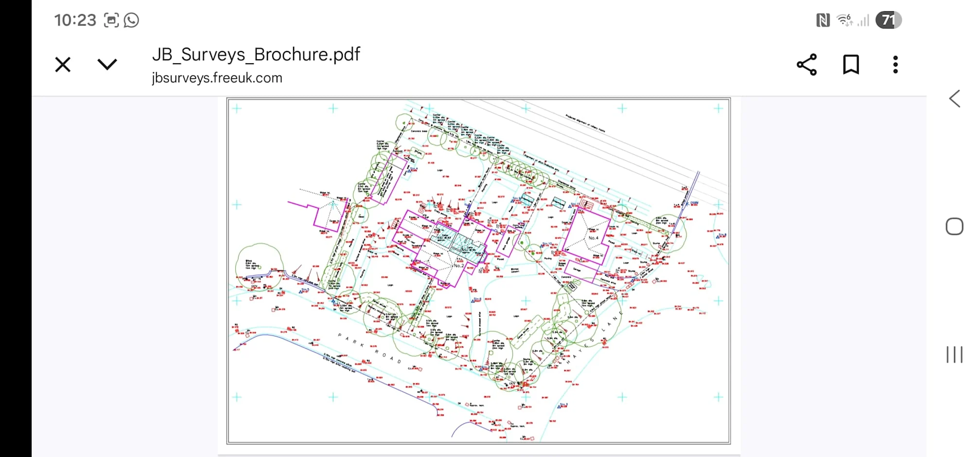Viewport: 980px width, 457px height.
Task: Tap the No.2 building label on plan
Action: (x=458, y=265)
